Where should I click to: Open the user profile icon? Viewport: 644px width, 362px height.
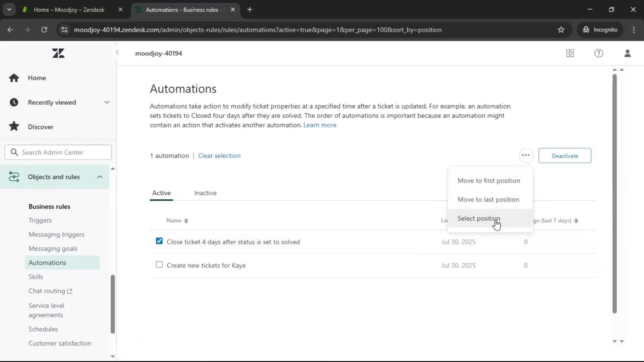tap(628, 53)
